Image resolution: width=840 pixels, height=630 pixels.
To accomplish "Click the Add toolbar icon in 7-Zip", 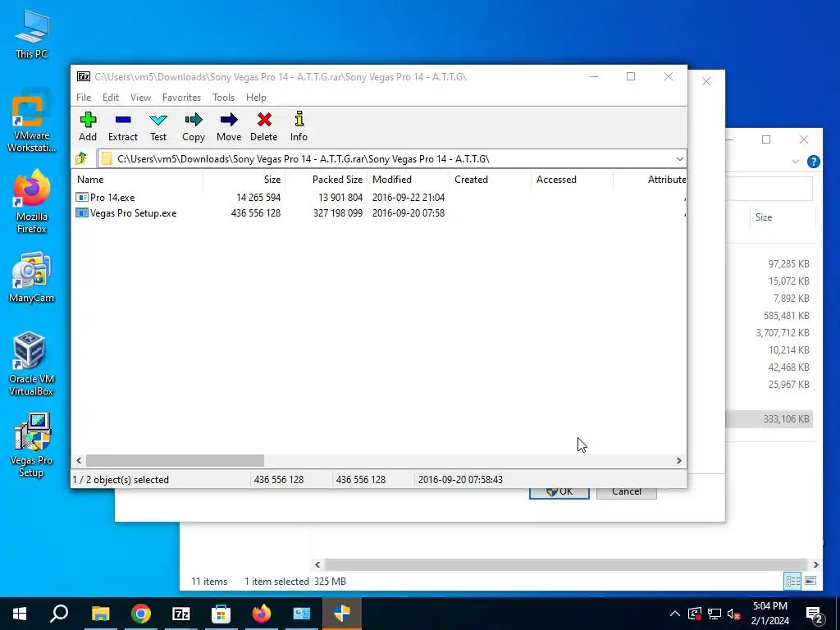I will (88, 126).
